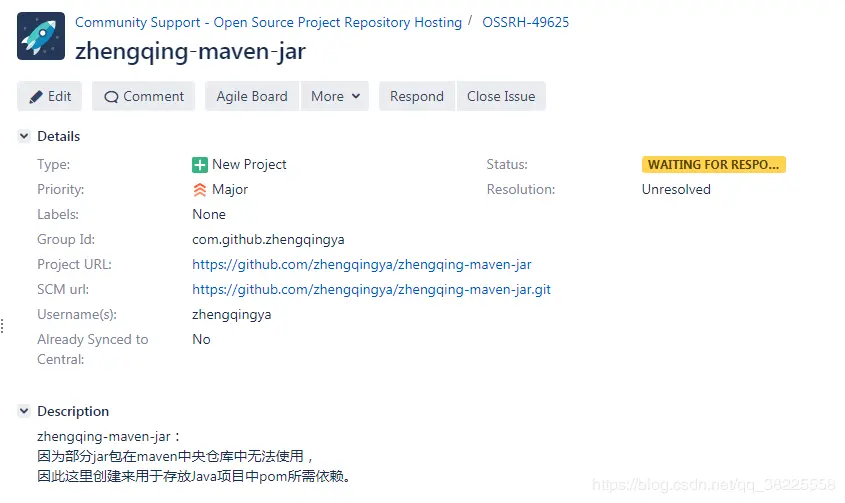Open Community Support project breadcrumb link
This screenshot has width=845, height=503.
click(x=268, y=22)
